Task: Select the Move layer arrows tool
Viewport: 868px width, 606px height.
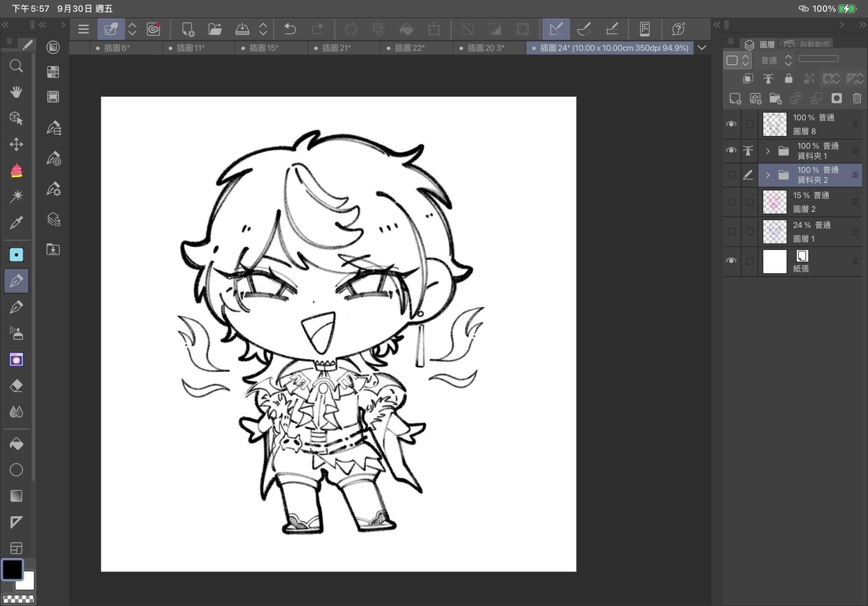Action: click(16, 144)
